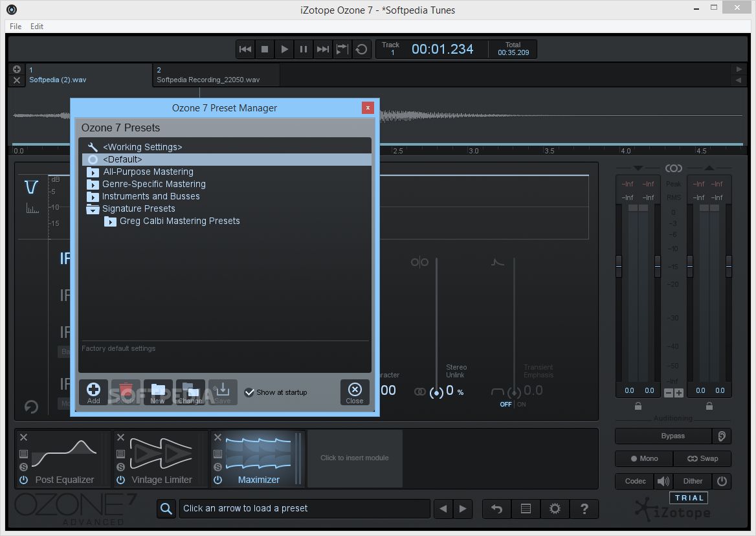This screenshot has width=756, height=536.
Task: Click the reset circular arrow in module panel
Action: 31,407
